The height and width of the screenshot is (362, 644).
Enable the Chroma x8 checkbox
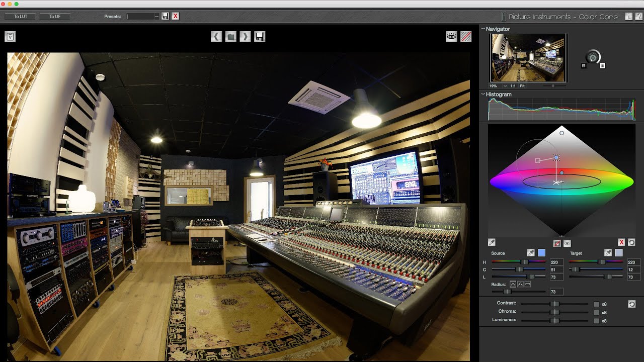click(x=597, y=312)
